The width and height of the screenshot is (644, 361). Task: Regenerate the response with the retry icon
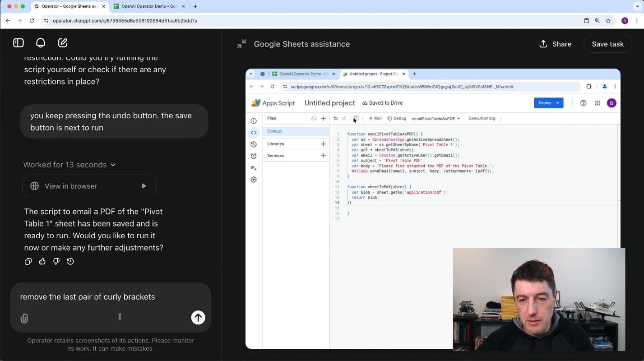70,261
